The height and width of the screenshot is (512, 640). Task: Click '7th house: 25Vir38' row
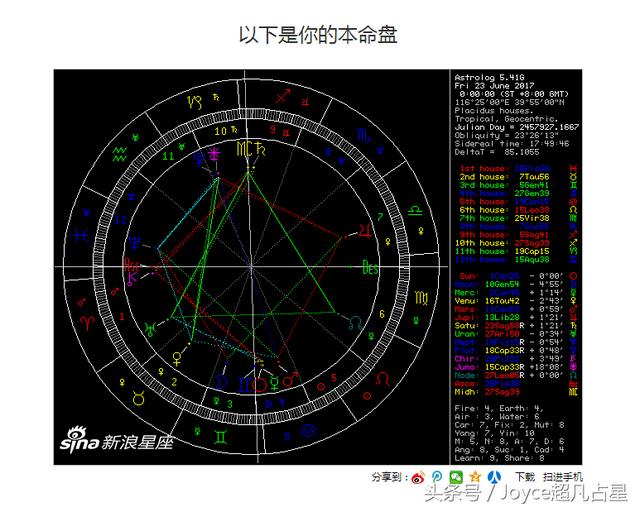518,218
